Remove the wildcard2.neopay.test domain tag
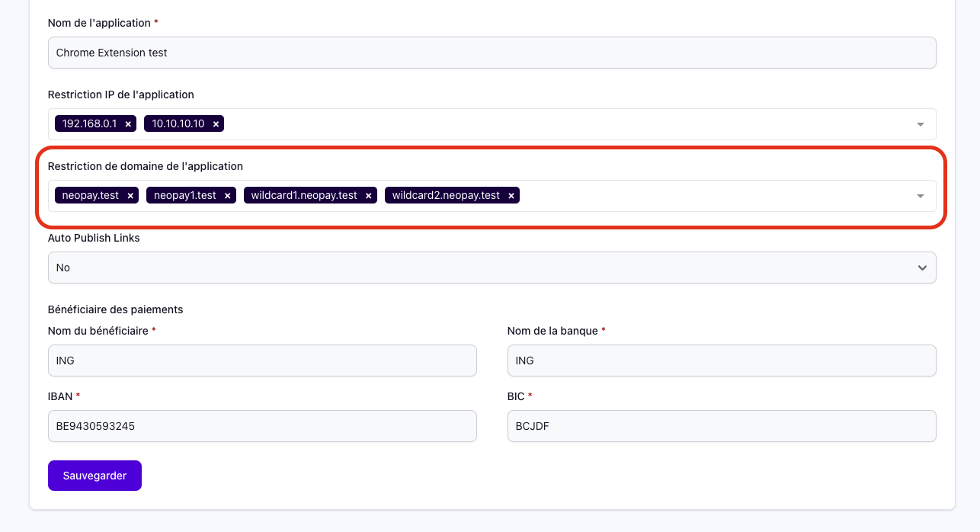The height and width of the screenshot is (532, 980). pyautogui.click(x=511, y=195)
